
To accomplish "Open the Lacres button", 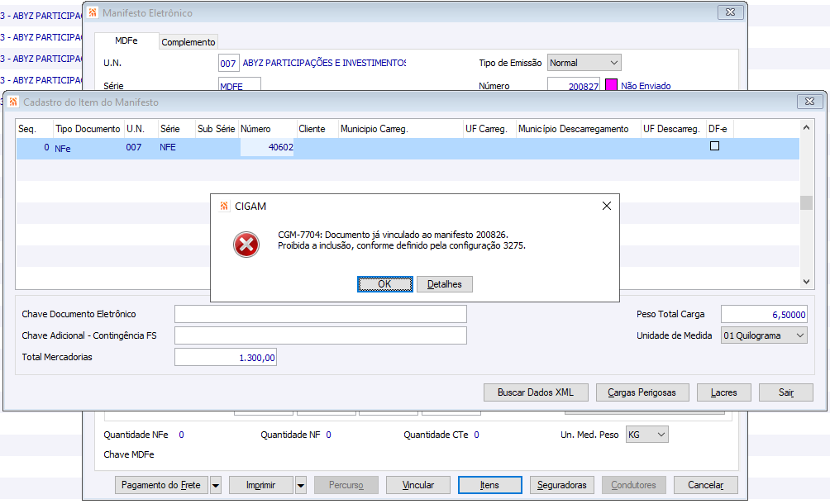I will click(723, 392).
